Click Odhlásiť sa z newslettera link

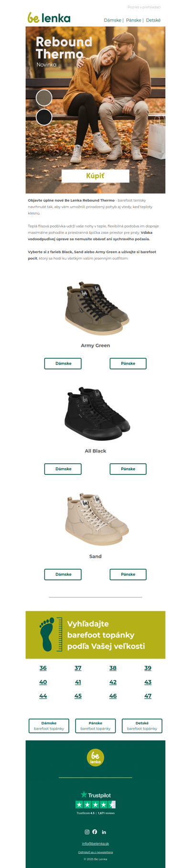95,852
